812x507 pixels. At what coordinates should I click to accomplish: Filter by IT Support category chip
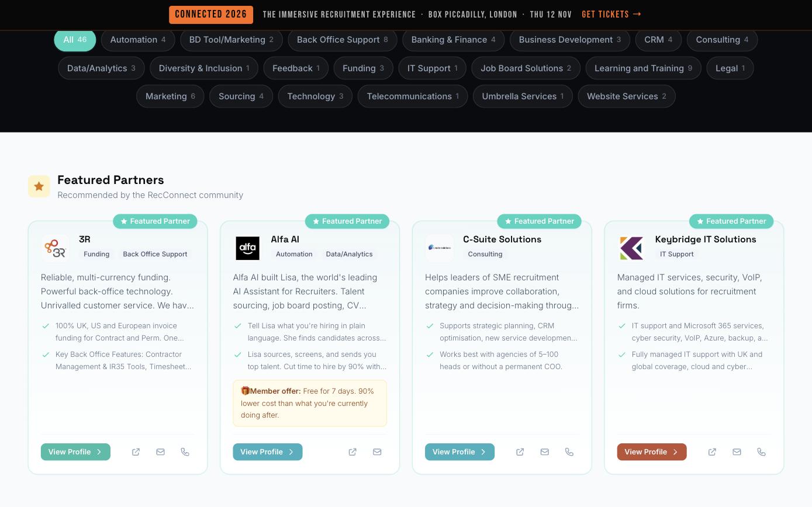coord(433,68)
